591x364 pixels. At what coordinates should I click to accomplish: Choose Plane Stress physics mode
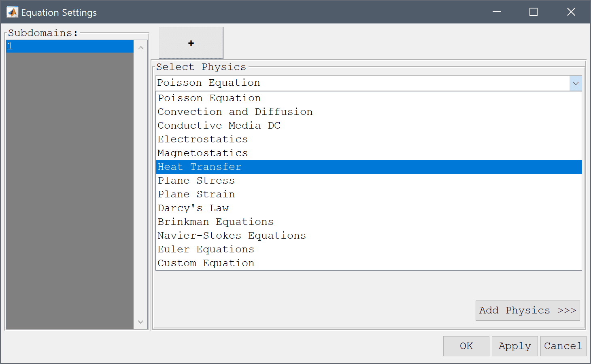(369, 181)
